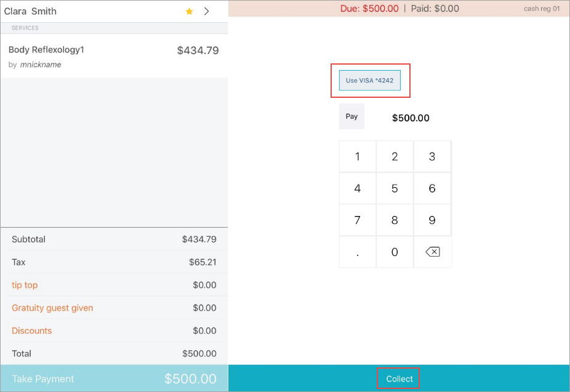
Task: Tap keypad digit 8
Action: point(395,220)
